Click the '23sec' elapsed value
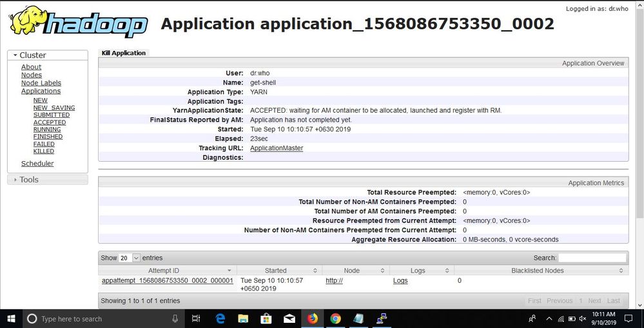The height and width of the screenshot is (328, 644). 259,139
